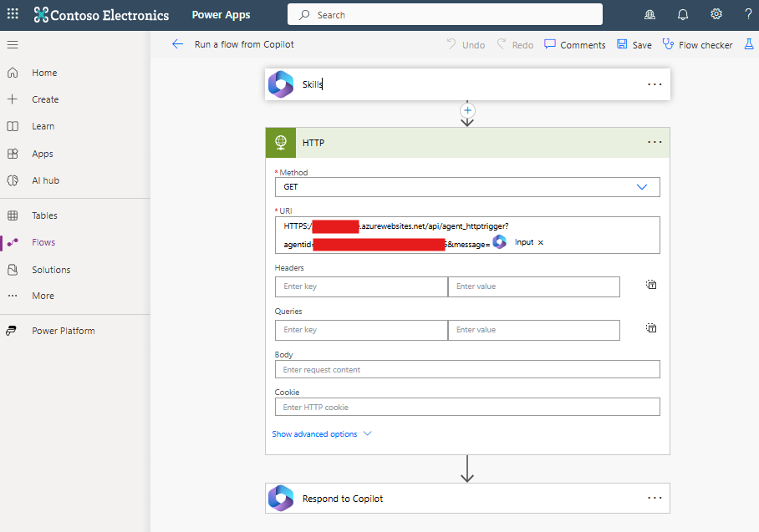This screenshot has height=532, width=759.
Task: Navigate to Home
Action: 44,73
